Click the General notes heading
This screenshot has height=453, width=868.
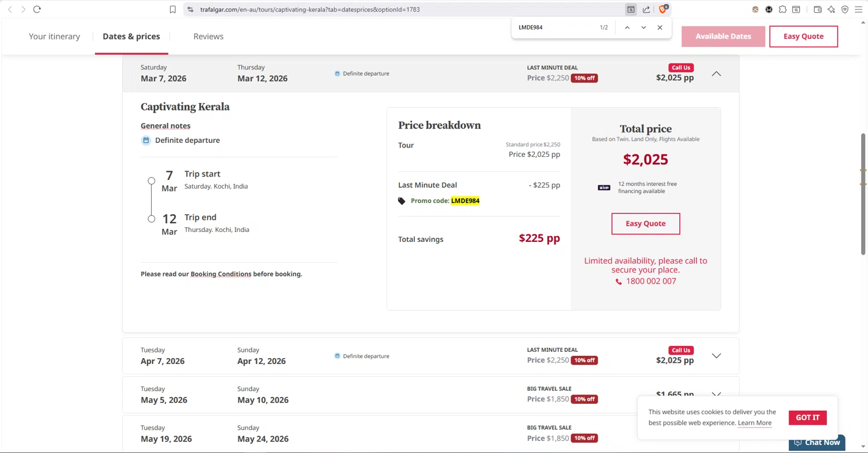(165, 126)
